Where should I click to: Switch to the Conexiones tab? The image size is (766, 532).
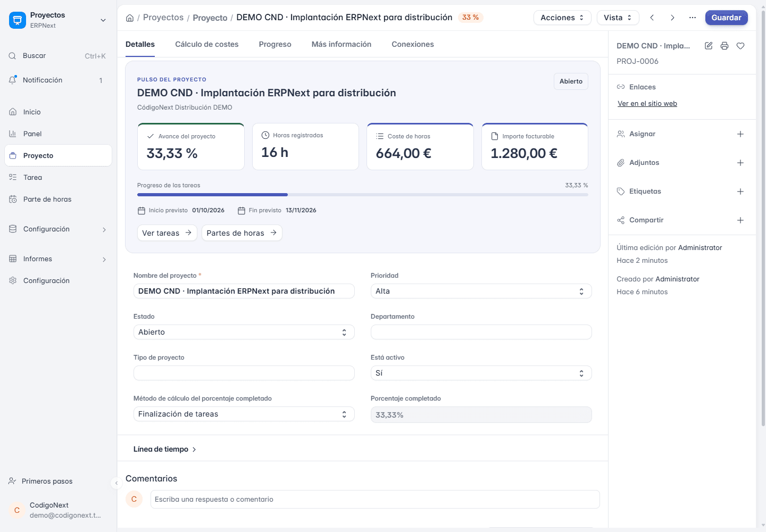pyautogui.click(x=413, y=44)
